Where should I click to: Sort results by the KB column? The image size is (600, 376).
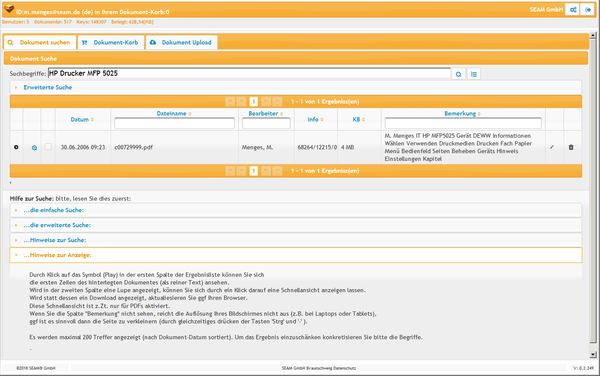(359, 119)
